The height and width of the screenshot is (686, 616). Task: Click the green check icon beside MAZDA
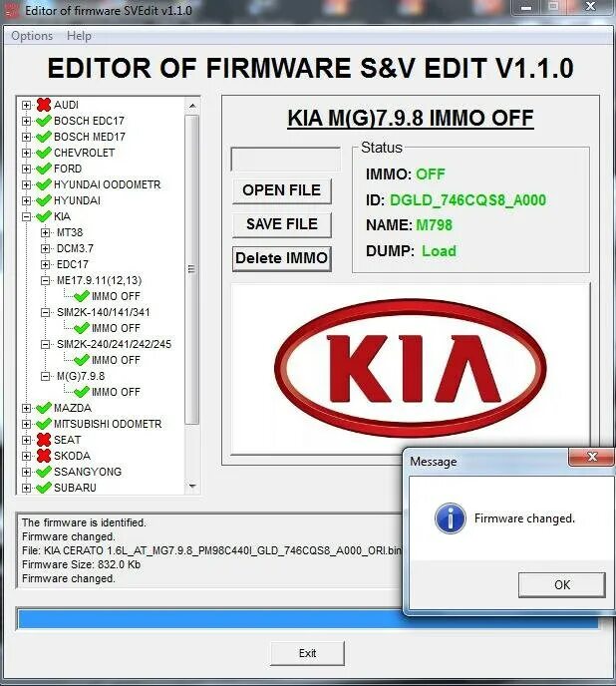tap(44, 408)
